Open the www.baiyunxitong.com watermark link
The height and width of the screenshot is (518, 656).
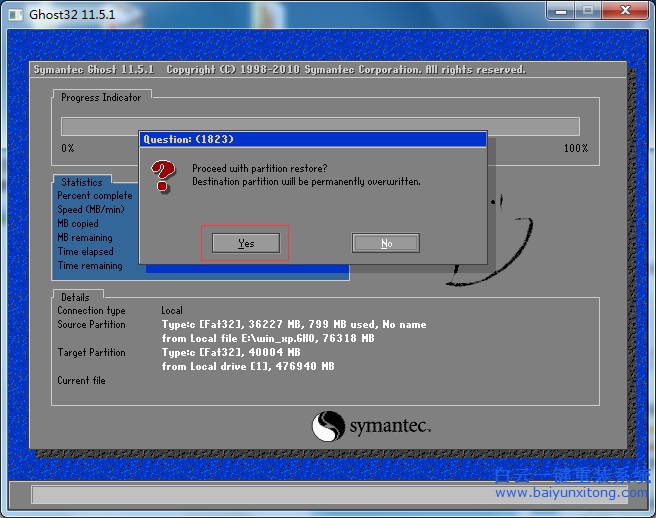[x=571, y=493]
